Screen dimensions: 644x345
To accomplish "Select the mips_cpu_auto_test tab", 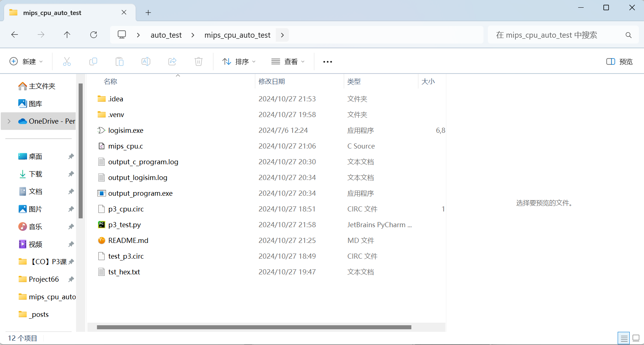I will (52, 12).
